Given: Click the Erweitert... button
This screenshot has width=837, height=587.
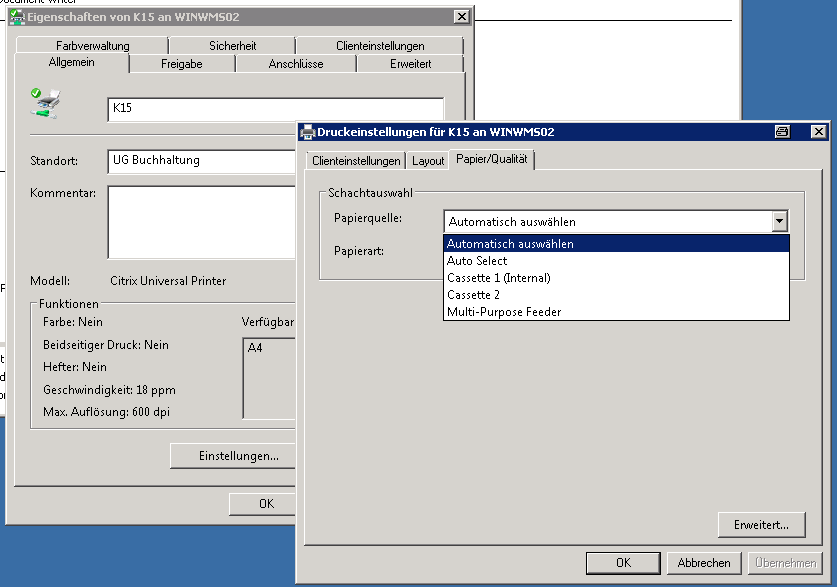Looking at the screenshot, I should 761,525.
